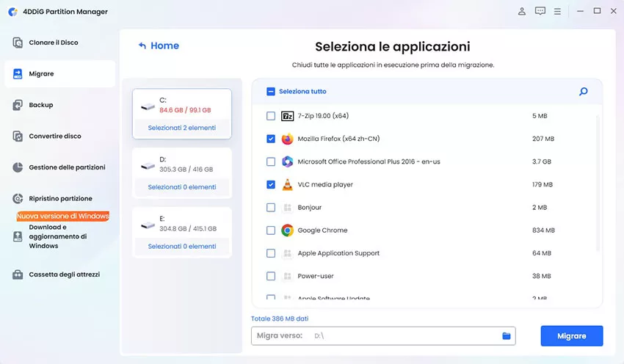Click the C: drive disk icon
This screenshot has height=364, width=624.
(x=148, y=106)
